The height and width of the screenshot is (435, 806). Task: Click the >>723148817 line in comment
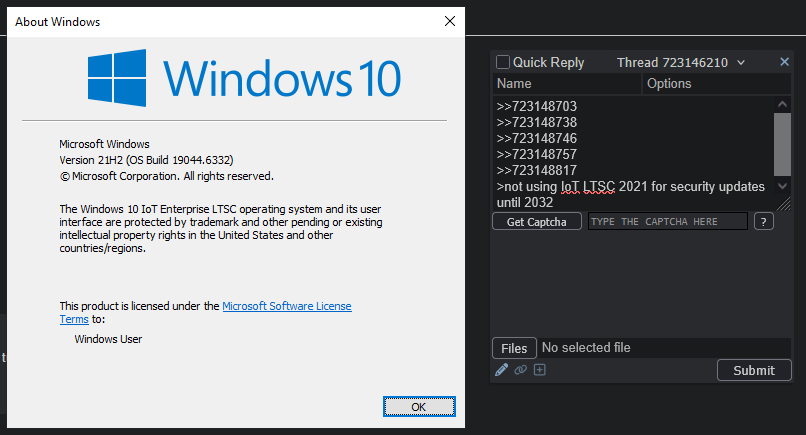pos(537,170)
